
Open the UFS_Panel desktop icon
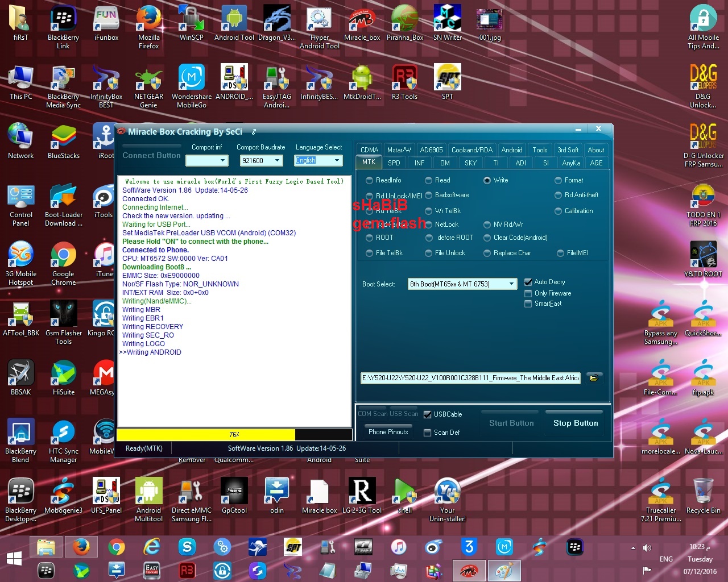point(106,496)
